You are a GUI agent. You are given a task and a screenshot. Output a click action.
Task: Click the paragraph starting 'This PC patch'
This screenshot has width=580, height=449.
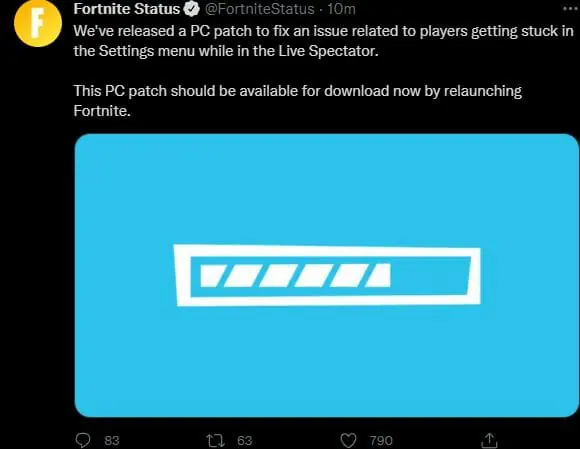pos(297,101)
